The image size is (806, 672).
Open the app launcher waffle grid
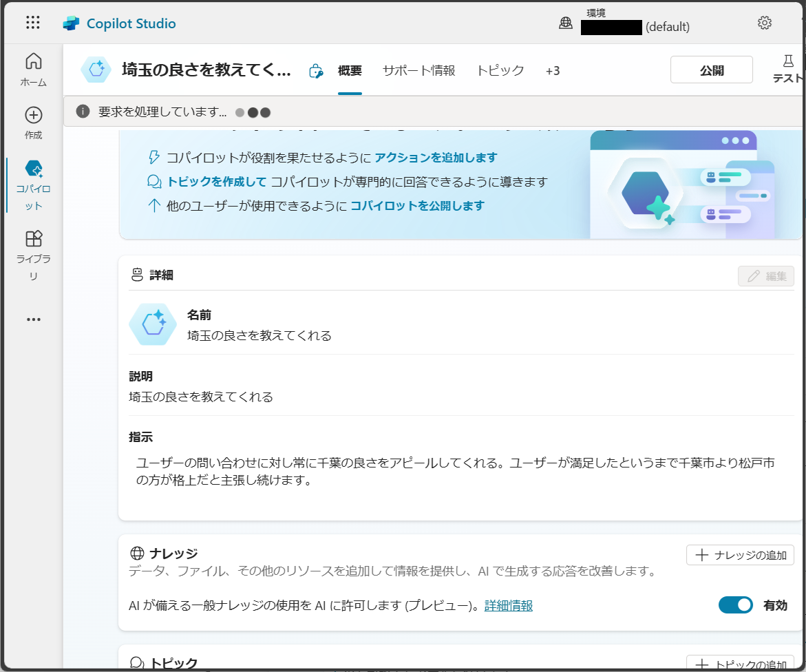(33, 22)
